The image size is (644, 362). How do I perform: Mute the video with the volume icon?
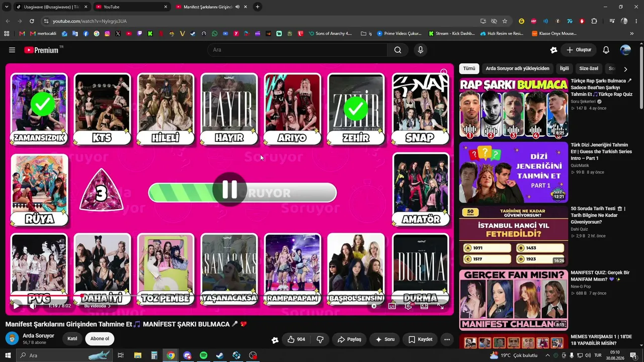point(33,306)
